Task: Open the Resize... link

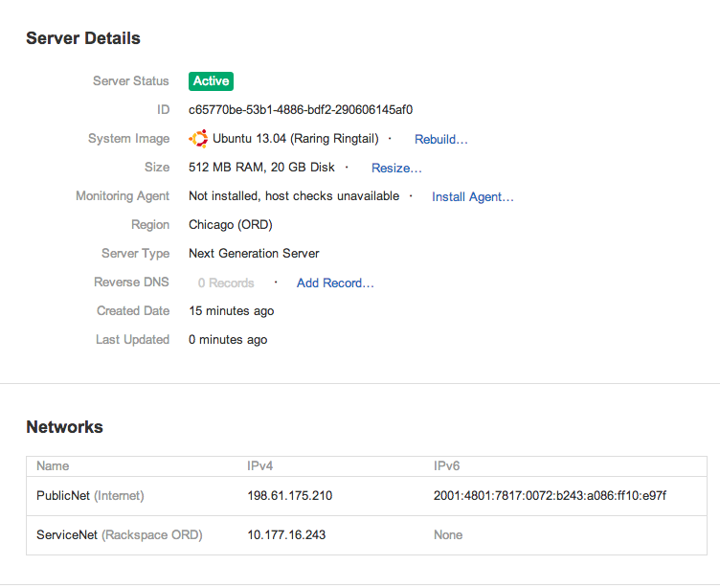Action: pos(396,169)
